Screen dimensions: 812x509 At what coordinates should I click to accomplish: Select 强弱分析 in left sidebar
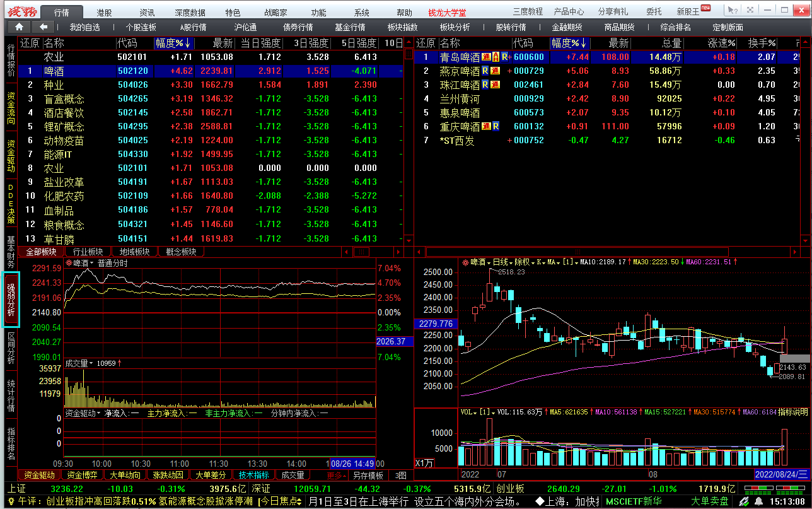(x=11, y=300)
